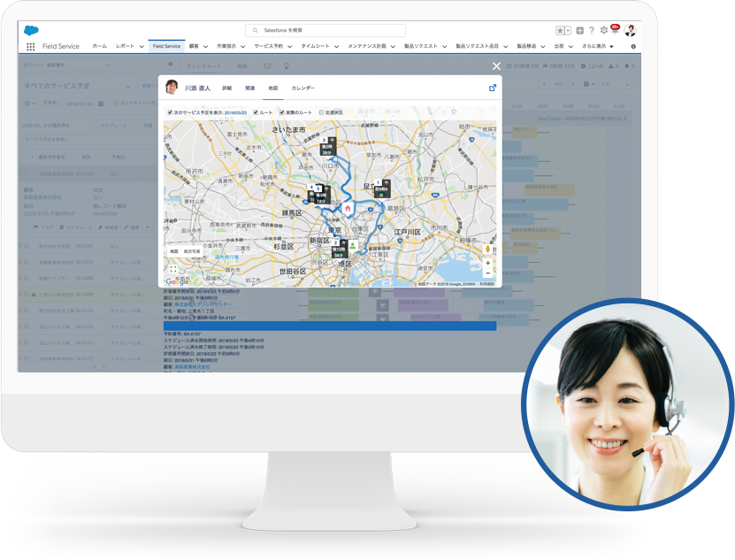Screen dimensions: 735x560
Task: Select the 地図 tab in dialog
Action: 272,88
